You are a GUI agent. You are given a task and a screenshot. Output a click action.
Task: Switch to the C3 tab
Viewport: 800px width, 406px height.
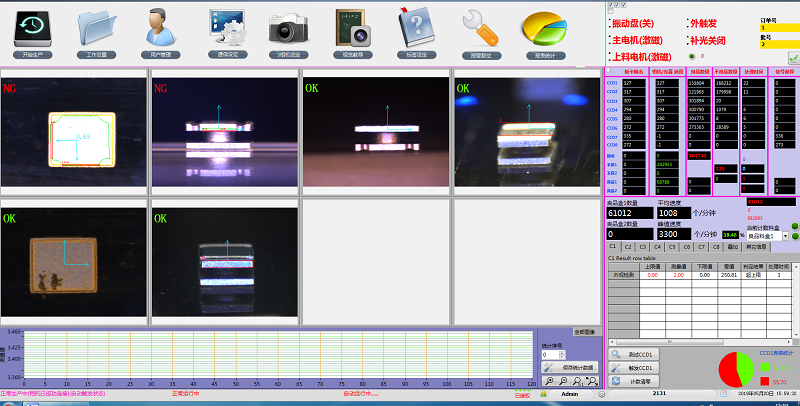(643, 246)
